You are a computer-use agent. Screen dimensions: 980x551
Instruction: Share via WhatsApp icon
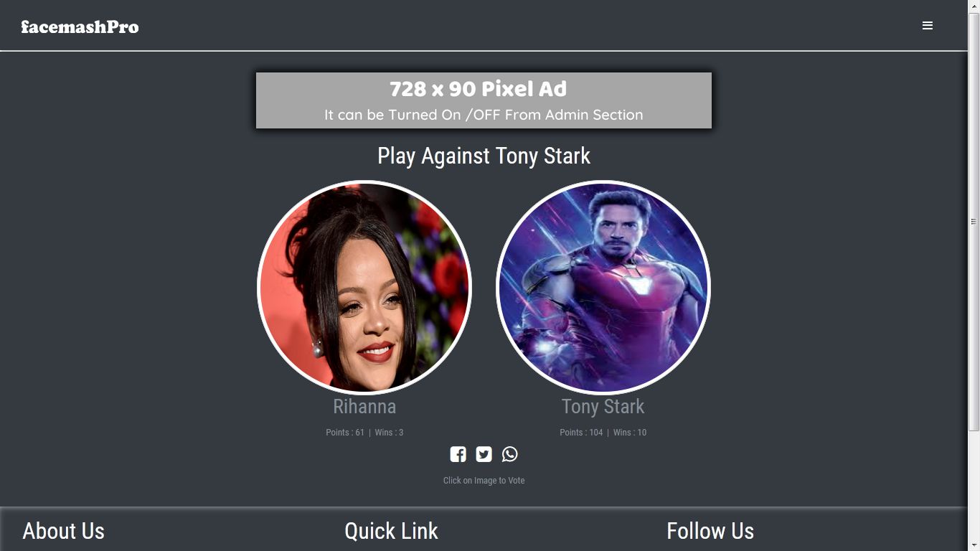tap(510, 454)
